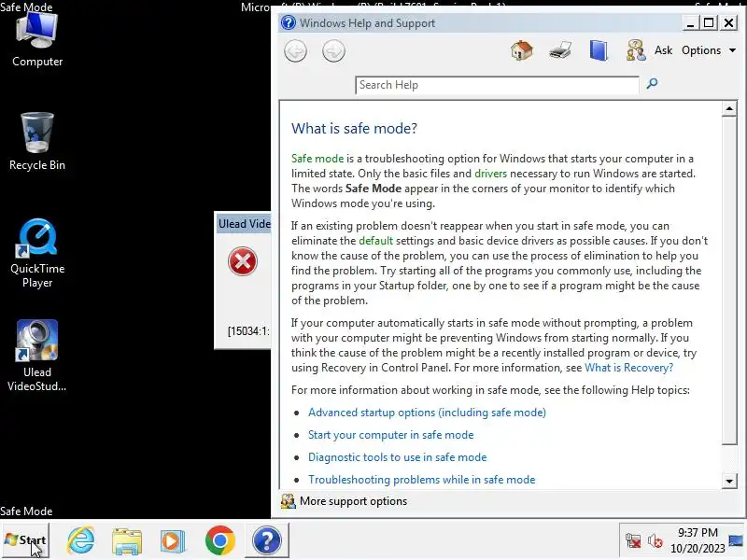Click the taskbar clock

[x=698, y=540]
